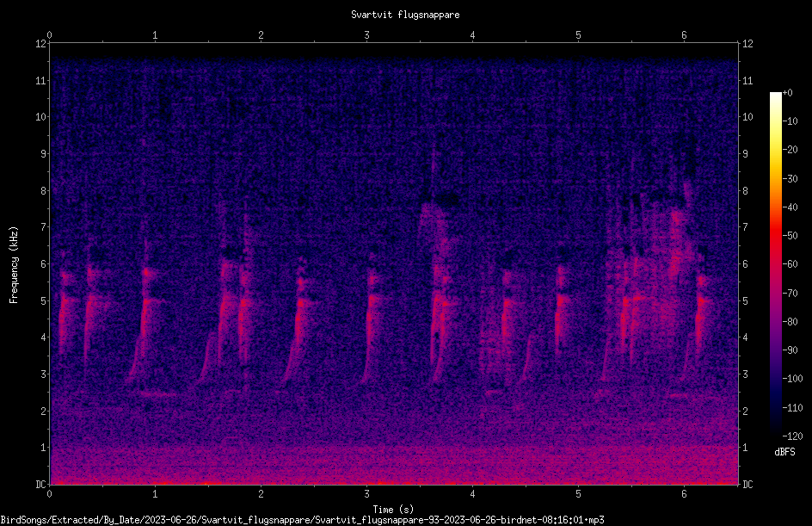Click the '5' tick on right frequency axis
This screenshot has width=812, height=526.
point(746,301)
